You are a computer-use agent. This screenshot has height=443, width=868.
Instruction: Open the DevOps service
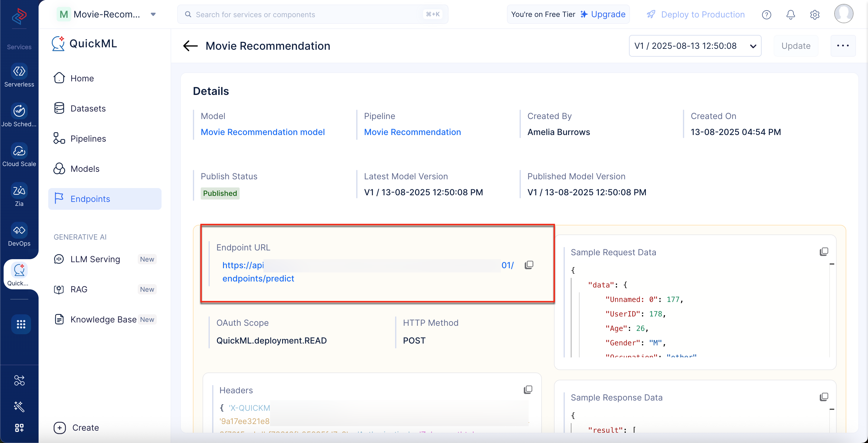(19, 234)
